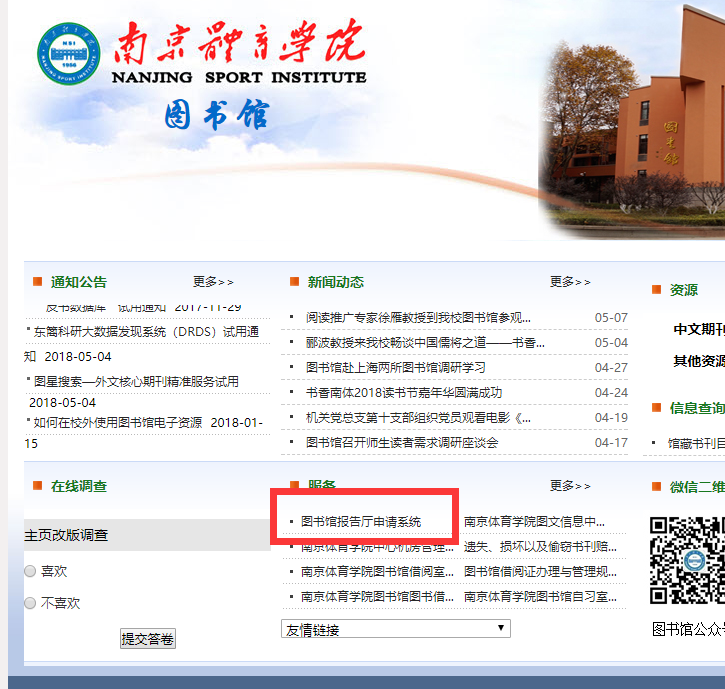The height and width of the screenshot is (689, 725).
Task: Click the orange square icon beside 资源
Action: [656, 290]
